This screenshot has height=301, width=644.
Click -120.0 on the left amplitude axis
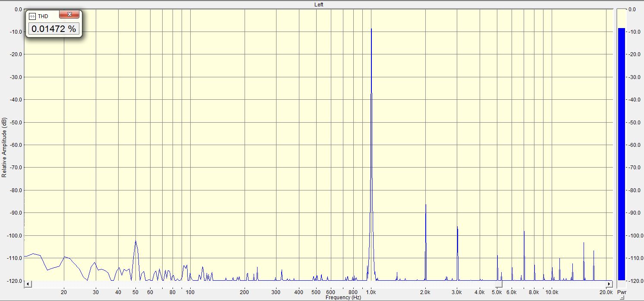pos(14,281)
